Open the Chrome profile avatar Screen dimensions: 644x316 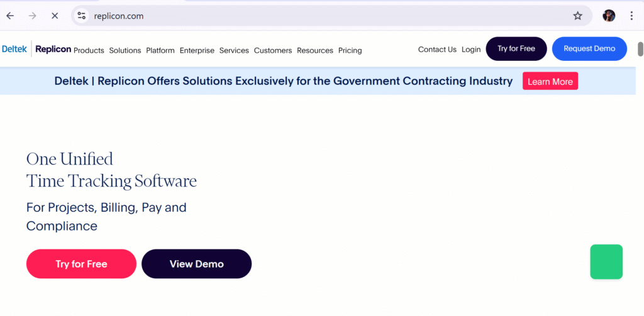(x=609, y=16)
